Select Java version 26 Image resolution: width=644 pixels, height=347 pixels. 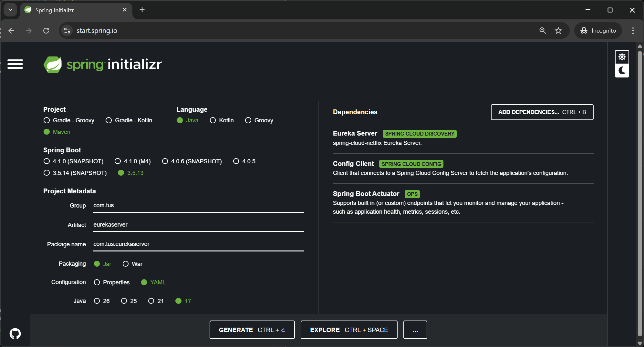point(102,301)
